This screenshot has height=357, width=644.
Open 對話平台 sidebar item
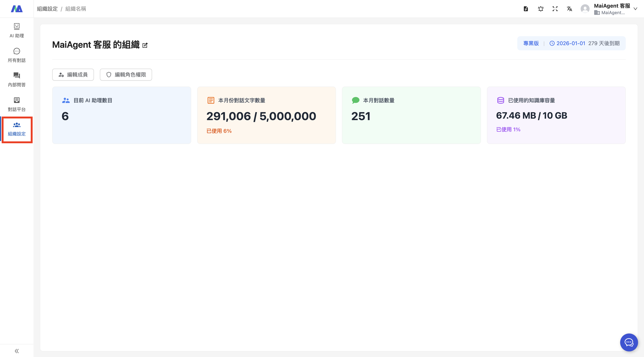[17, 104]
